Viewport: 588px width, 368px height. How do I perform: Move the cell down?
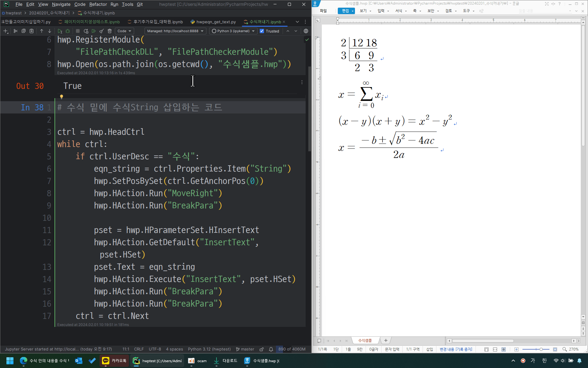point(49,31)
